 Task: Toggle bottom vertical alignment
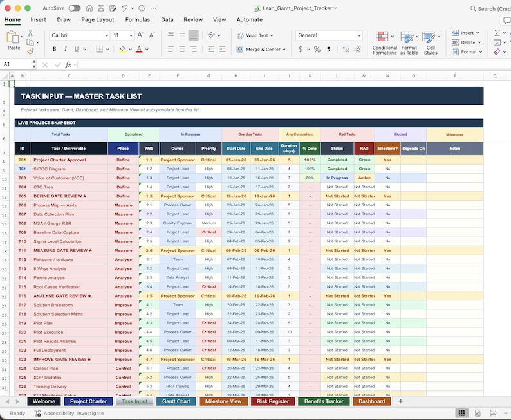pos(194,35)
